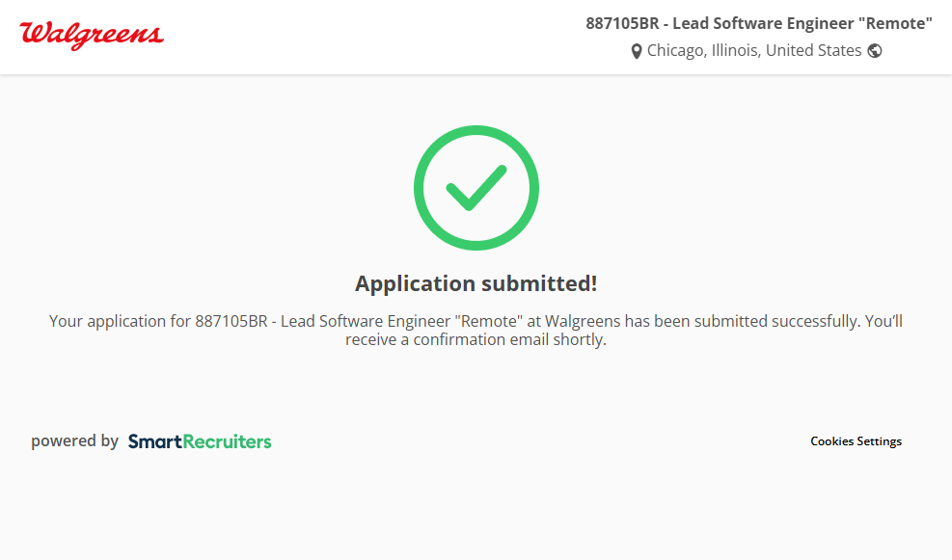Click the Walgreens logo
952x560 pixels.
click(92, 36)
